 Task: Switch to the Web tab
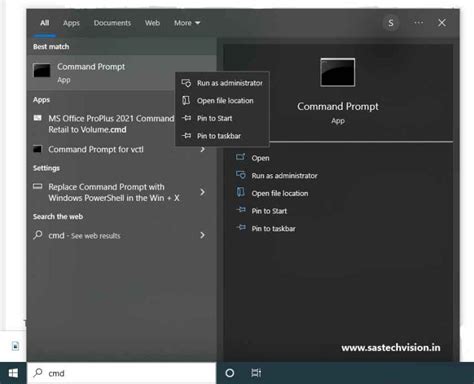[152, 23]
